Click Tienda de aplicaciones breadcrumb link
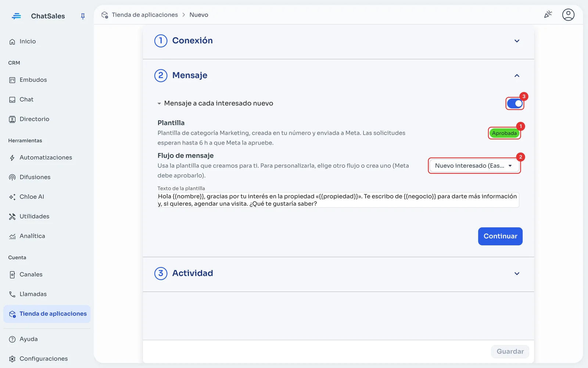Viewport: 588px width, 368px height. coord(145,15)
